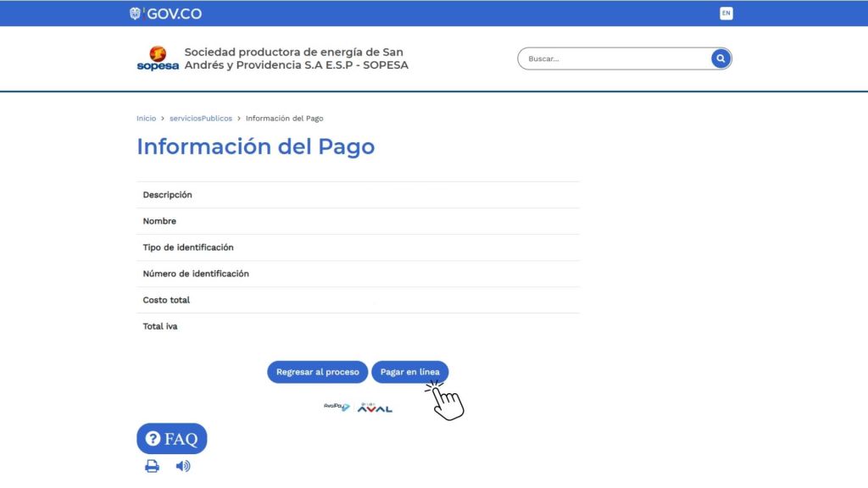Switch language with the EN button

pos(726,14)
